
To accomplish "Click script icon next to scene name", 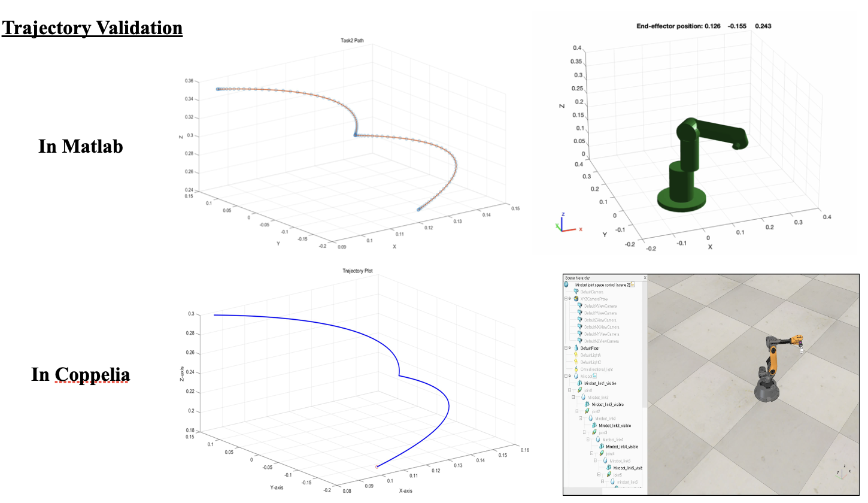I will point(632,285).
